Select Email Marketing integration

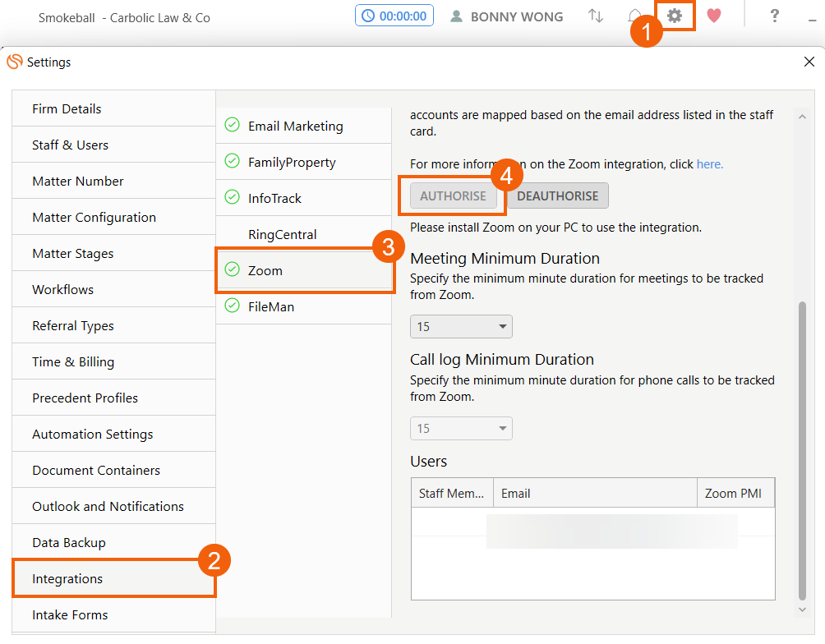303,126
